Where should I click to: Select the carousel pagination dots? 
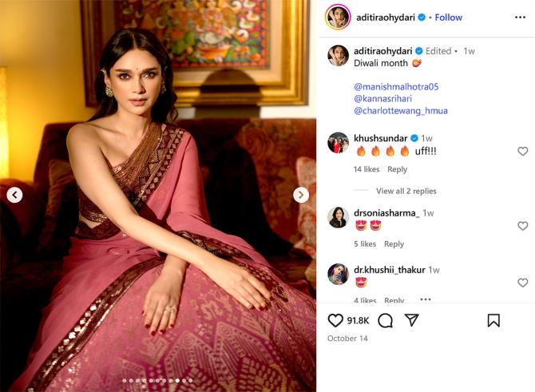click(157, 380)
